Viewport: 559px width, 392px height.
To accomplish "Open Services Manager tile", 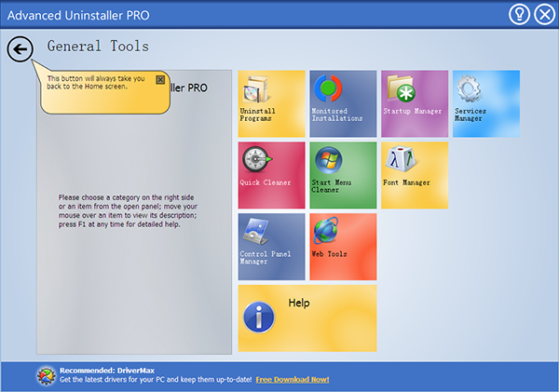I will click(x=485, y=103).
